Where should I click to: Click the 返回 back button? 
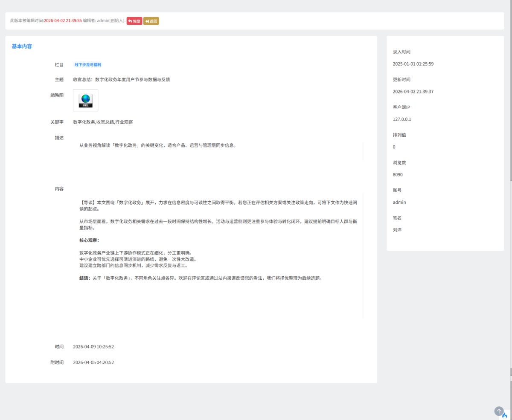tap(151, 21)
